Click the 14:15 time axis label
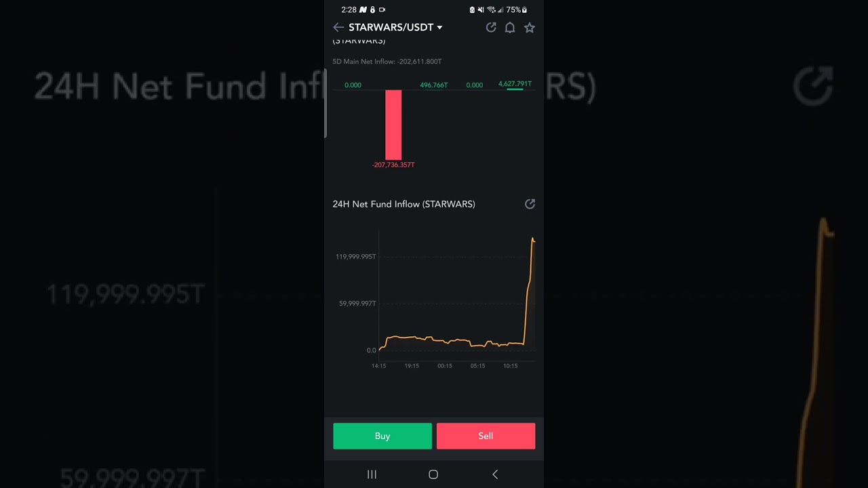868x488 pixels. click(378, 365)
